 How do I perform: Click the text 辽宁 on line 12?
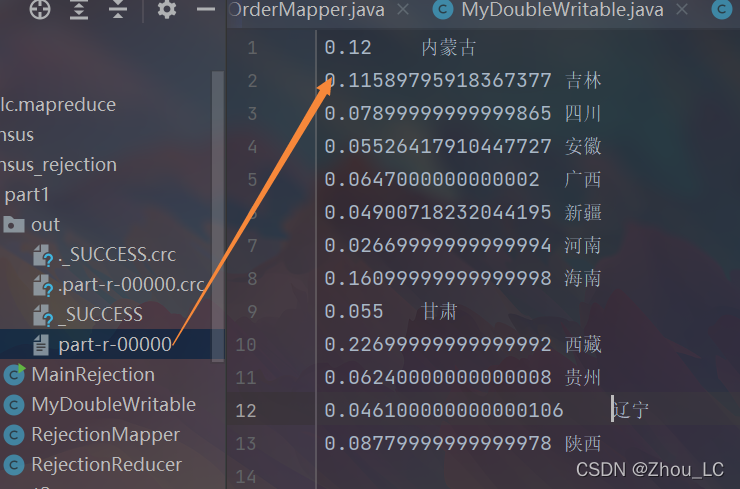[x=631, y=410]
